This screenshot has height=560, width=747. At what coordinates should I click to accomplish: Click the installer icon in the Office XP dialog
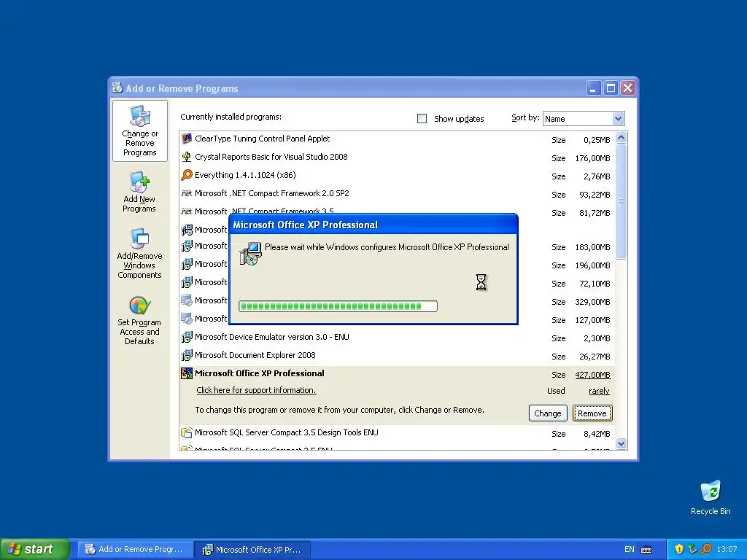[251, 253]
